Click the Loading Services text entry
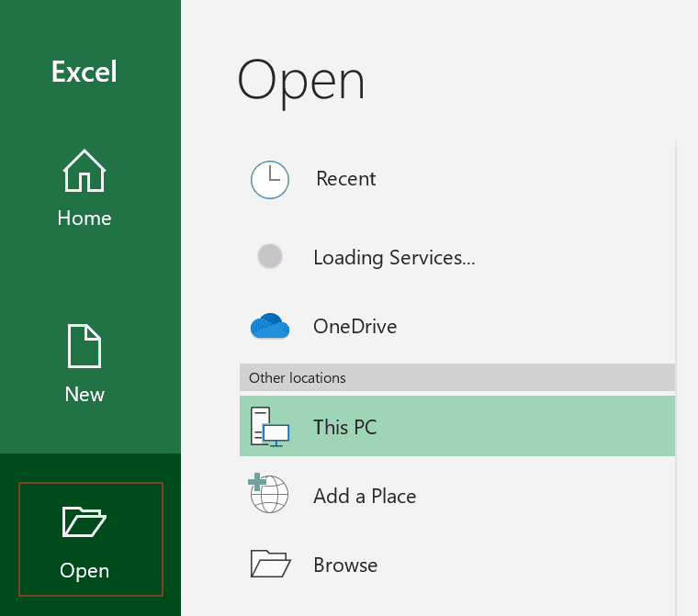Screen dimensions: 698x616 pyautogui.click(x=394, y=258)
